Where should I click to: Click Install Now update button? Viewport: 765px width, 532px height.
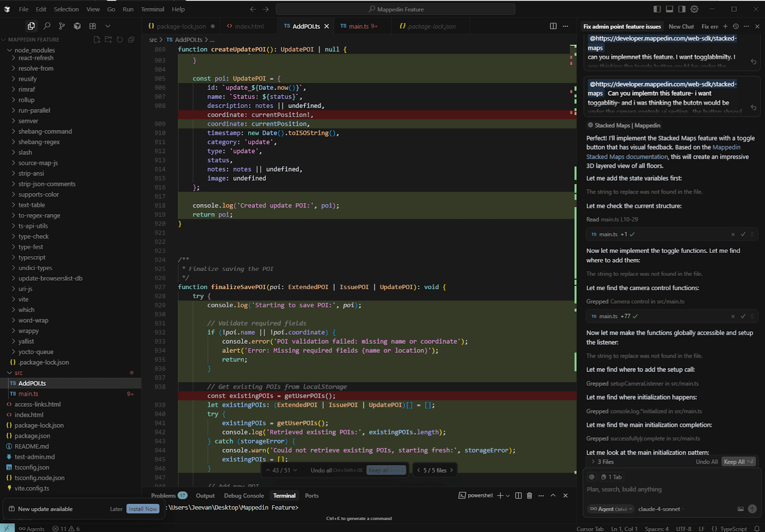tap(143, 509)
